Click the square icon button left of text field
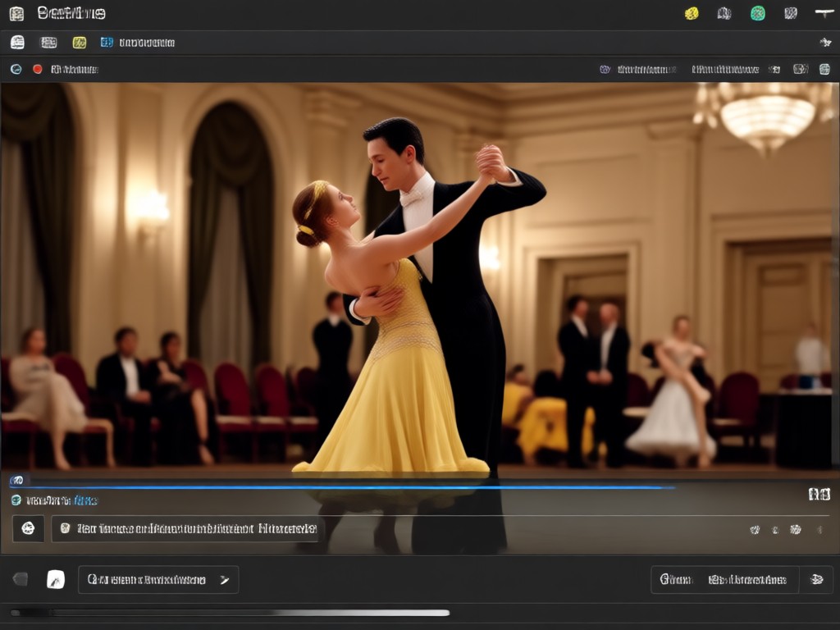 tap(29, 529)
